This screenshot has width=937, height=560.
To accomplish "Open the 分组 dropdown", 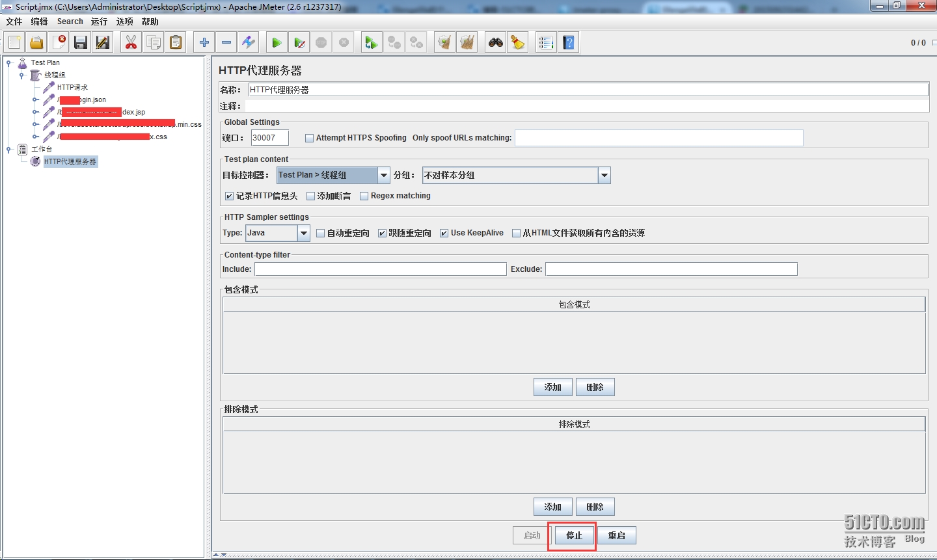I will [x=604, y=175].
